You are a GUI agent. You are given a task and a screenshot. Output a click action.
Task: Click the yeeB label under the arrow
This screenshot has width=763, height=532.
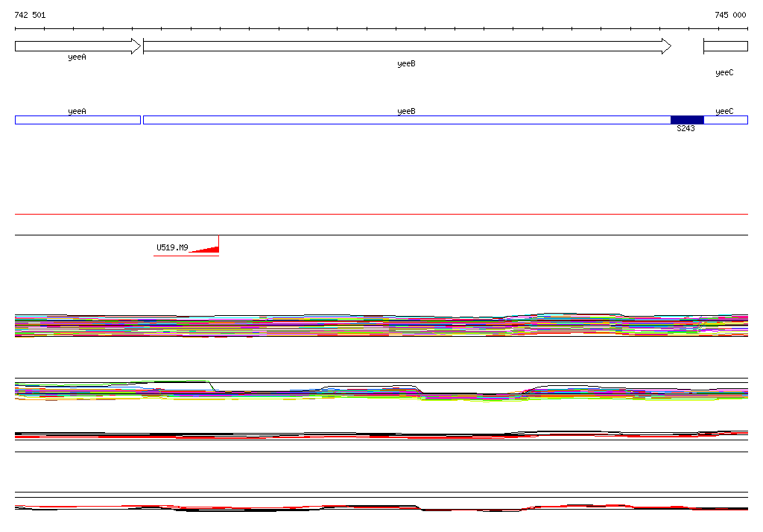tap(406, 64)
